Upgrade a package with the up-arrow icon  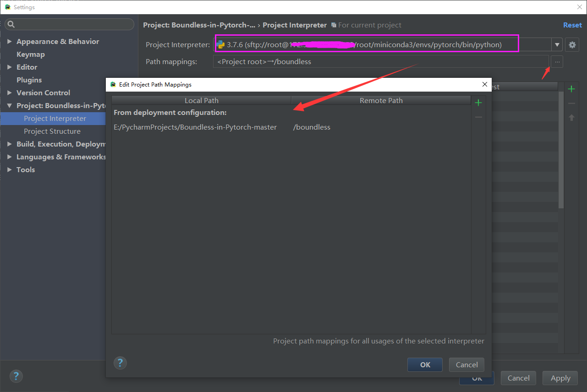point(571,117)
